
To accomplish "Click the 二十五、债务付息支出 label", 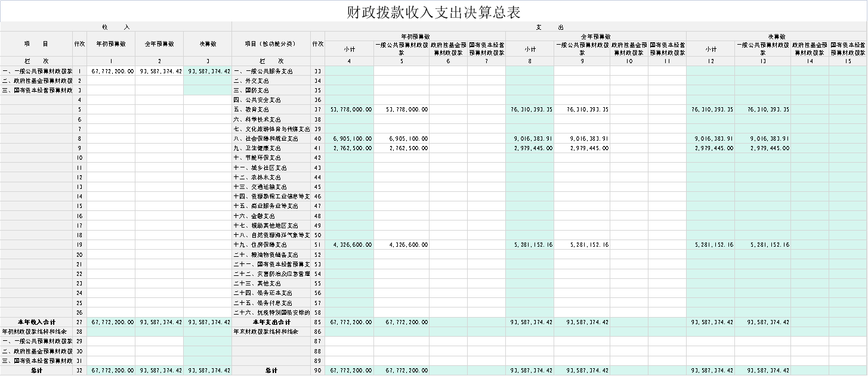I will 271,303.
